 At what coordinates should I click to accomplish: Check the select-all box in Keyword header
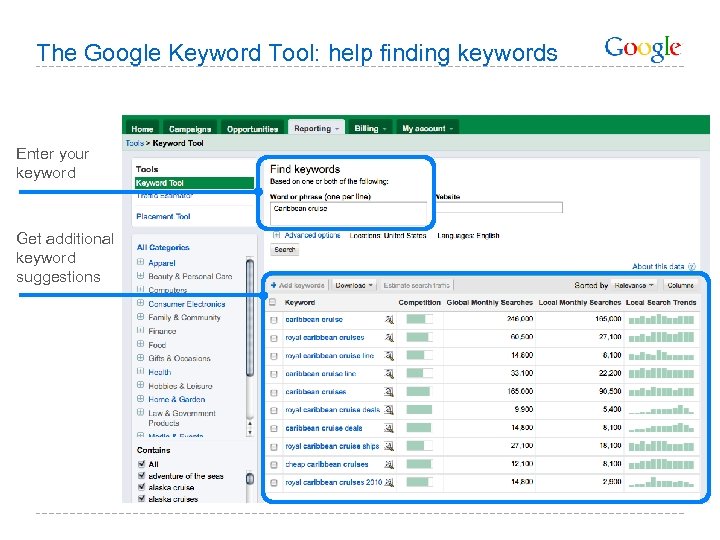tap(273, 302)
